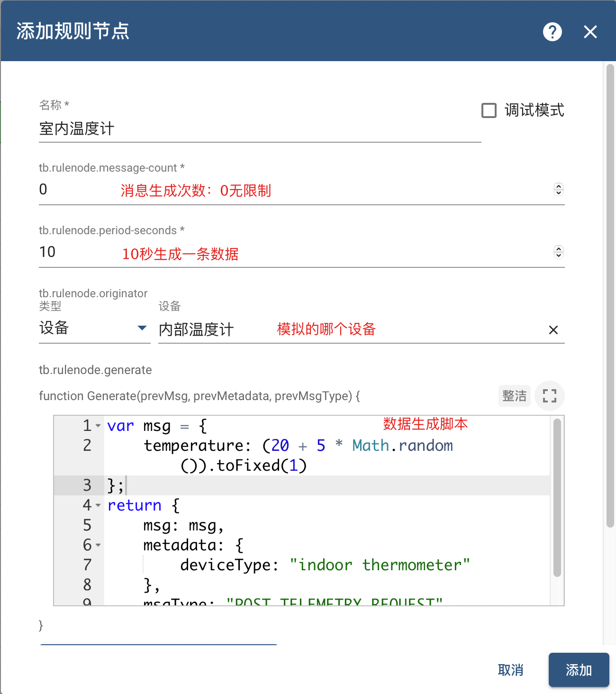The width and height of the screenshot is (616, 694).
Task: Close the add rule node dialog
Action: click(590, 32)
